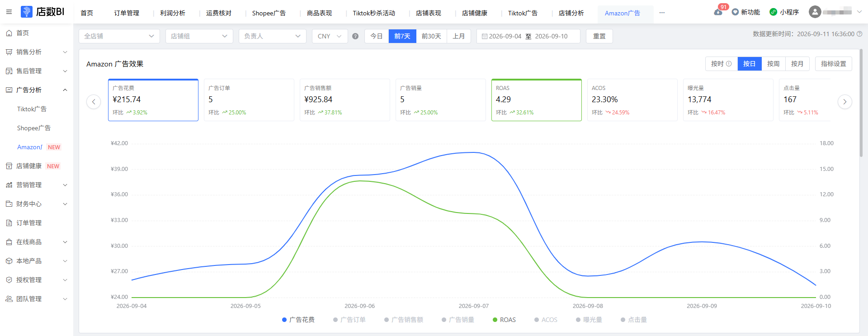The height and width of the screenshot is (336, 868).
Task: Click the 本地产品 sidebar icon
Action: pos(9,261)
